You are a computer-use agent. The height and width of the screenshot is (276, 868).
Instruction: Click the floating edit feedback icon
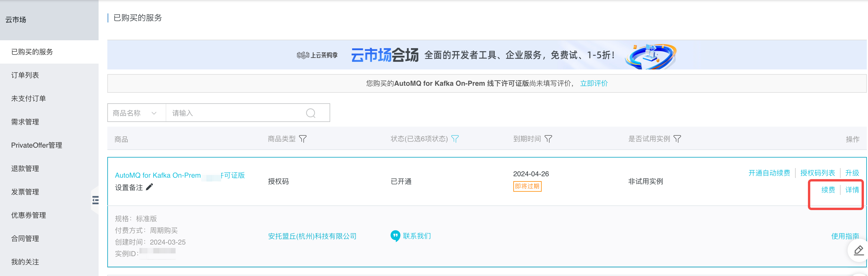tap(859, 250)
